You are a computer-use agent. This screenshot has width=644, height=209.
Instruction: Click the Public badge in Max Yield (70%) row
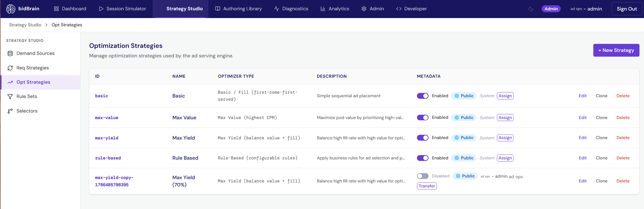click(465, 176)
